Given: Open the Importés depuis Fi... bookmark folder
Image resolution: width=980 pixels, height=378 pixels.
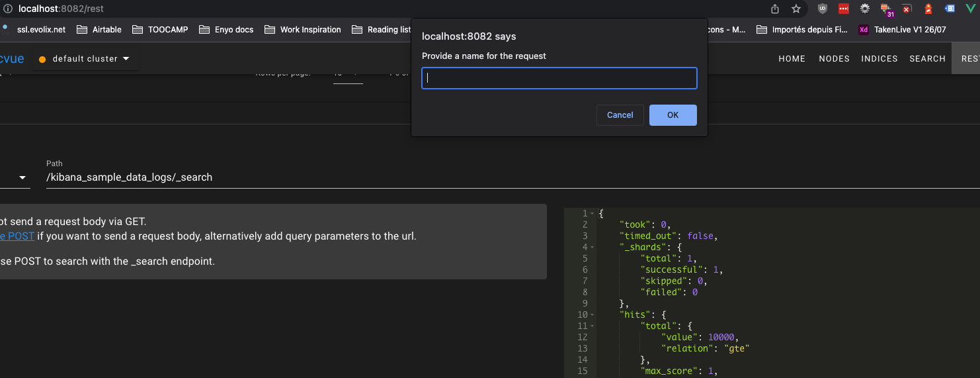Looking at the screenshot, I should [x=801, y=29].
